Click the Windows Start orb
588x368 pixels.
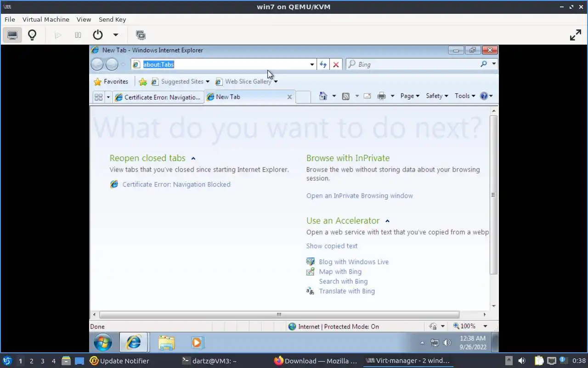point(102,343)
